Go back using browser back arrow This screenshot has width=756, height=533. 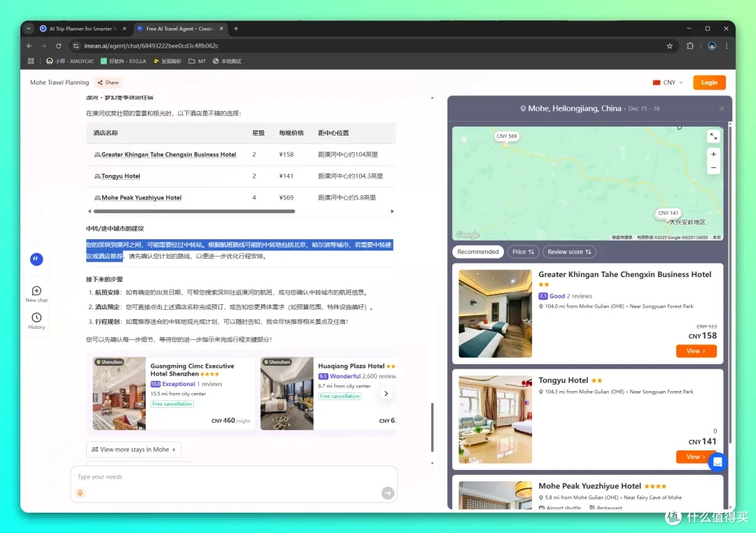(x=29, y=45)
